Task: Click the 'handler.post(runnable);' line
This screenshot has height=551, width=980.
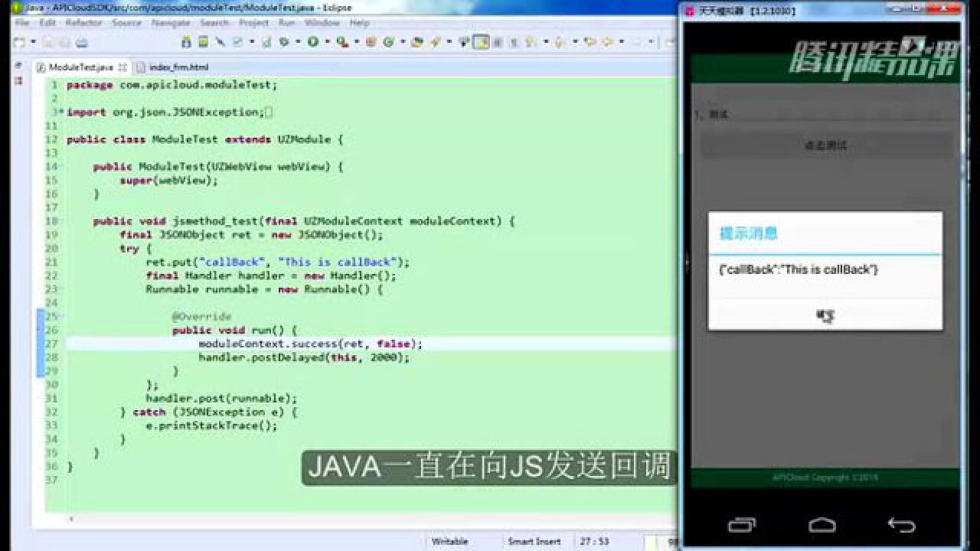Action: (x=221, y=398)
